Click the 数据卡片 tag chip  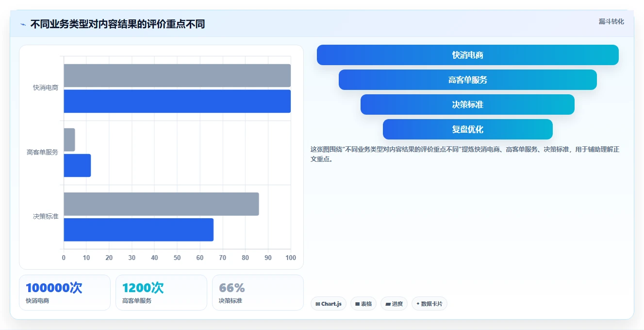coord(429,304)
